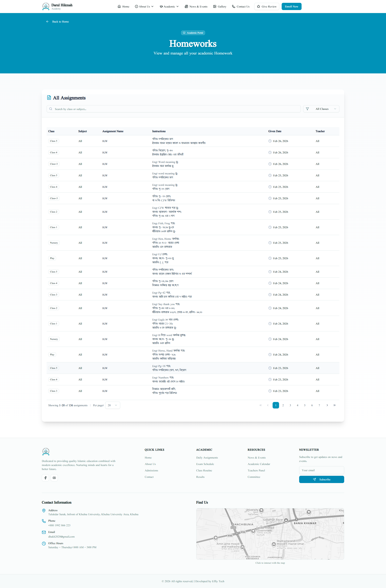The height and width of the screenshot is (588, 386).
Task: Open YouTube channel from footer icon
Action: 54,478
